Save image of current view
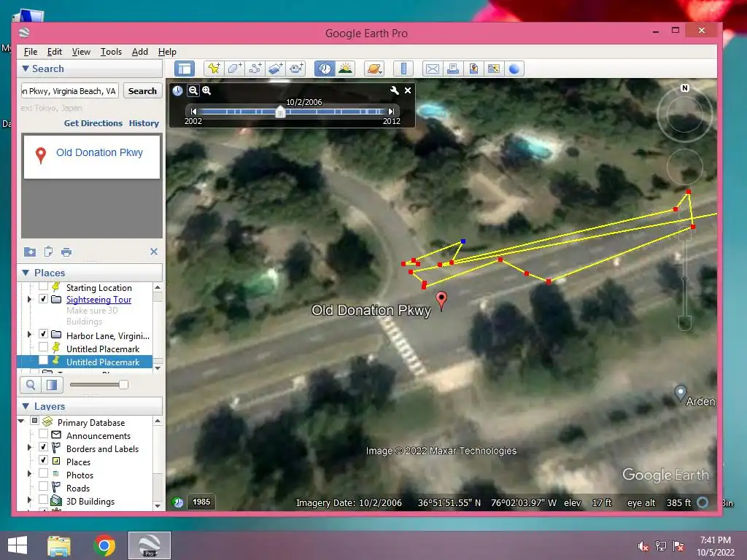747x560 pixels. (x=473, y=69)
